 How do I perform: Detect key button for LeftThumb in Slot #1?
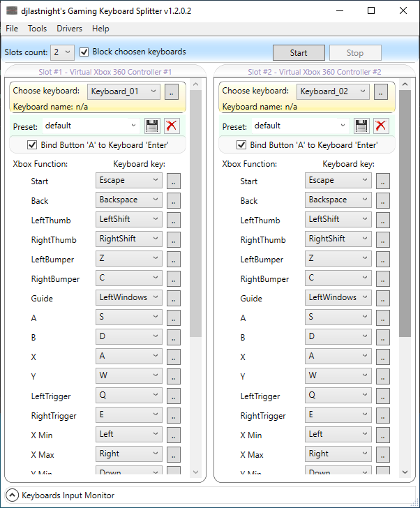click(174, 220)
